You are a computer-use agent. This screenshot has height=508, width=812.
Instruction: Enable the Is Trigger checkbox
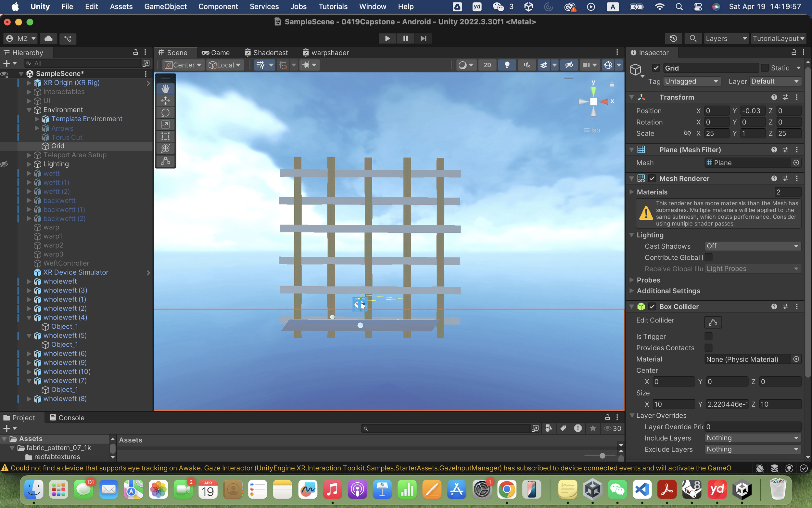[708, 336]
